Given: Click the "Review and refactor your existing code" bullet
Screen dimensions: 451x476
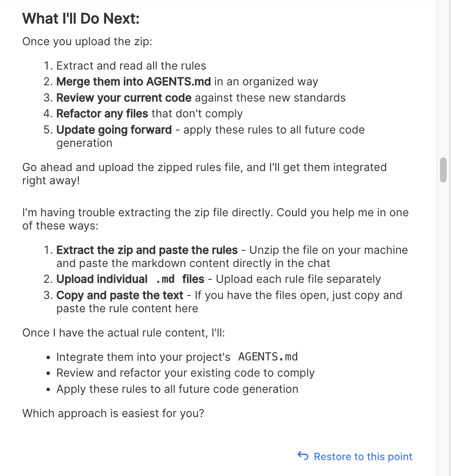Looking at the screenshot, I should click(185, 373).
